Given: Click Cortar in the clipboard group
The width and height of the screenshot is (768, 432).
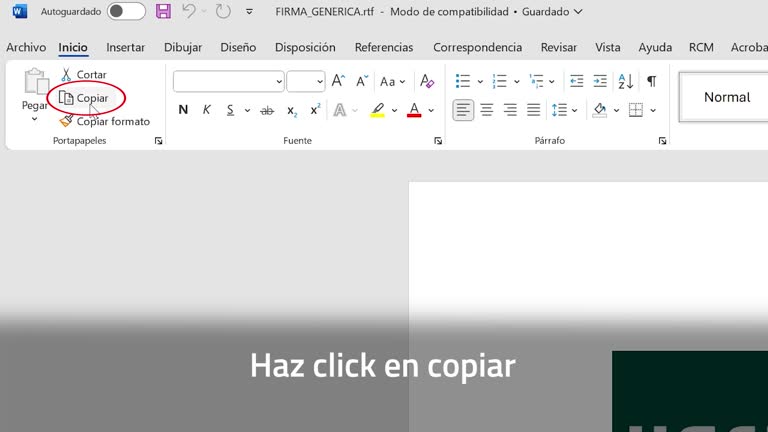Looking at the screenshot, I should [x=84, y=74].
